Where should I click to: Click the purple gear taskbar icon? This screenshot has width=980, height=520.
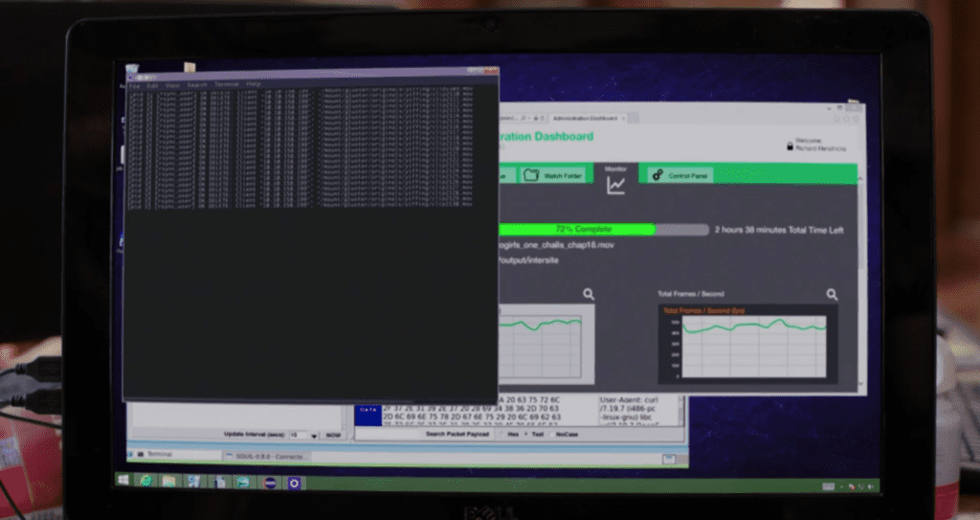295,482
